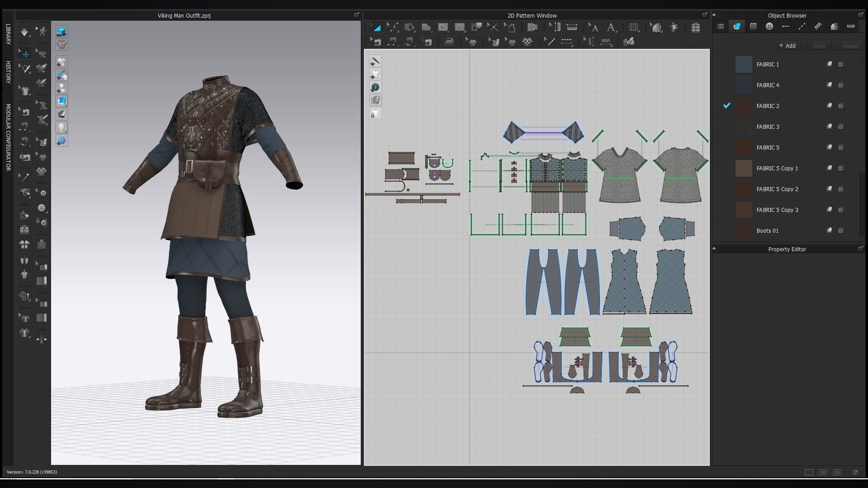Click the Assign fabric button
Viewport: 868px width, 488px height.
[847, 46]
